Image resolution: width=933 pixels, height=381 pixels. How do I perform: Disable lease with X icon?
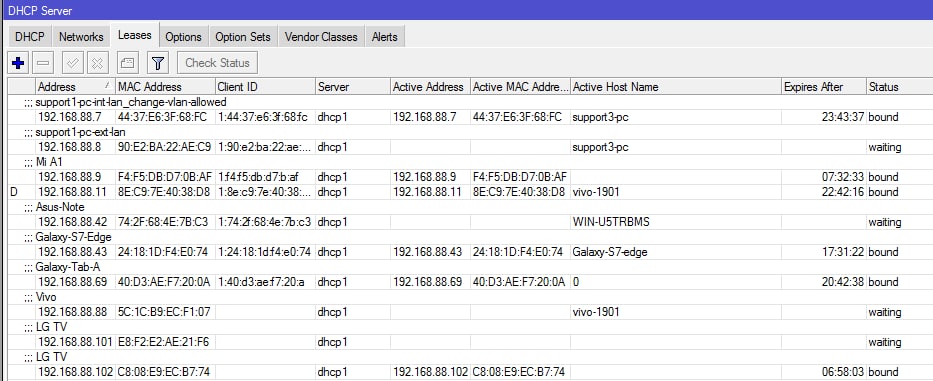click(x=98, y=63)
